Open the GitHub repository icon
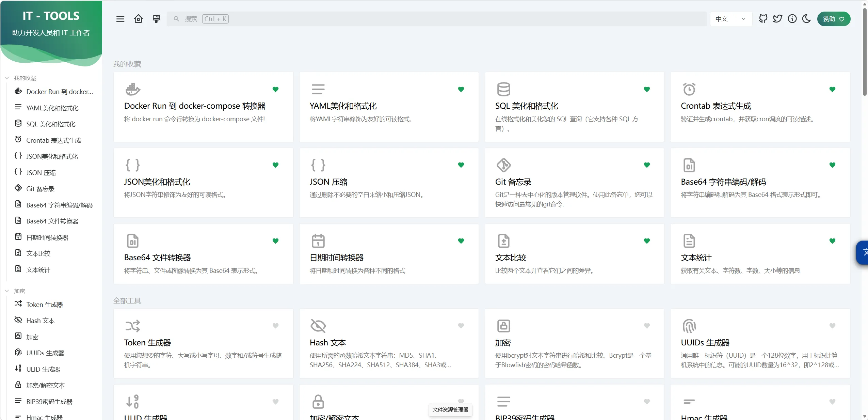868x420 pixels. [763, 19]
